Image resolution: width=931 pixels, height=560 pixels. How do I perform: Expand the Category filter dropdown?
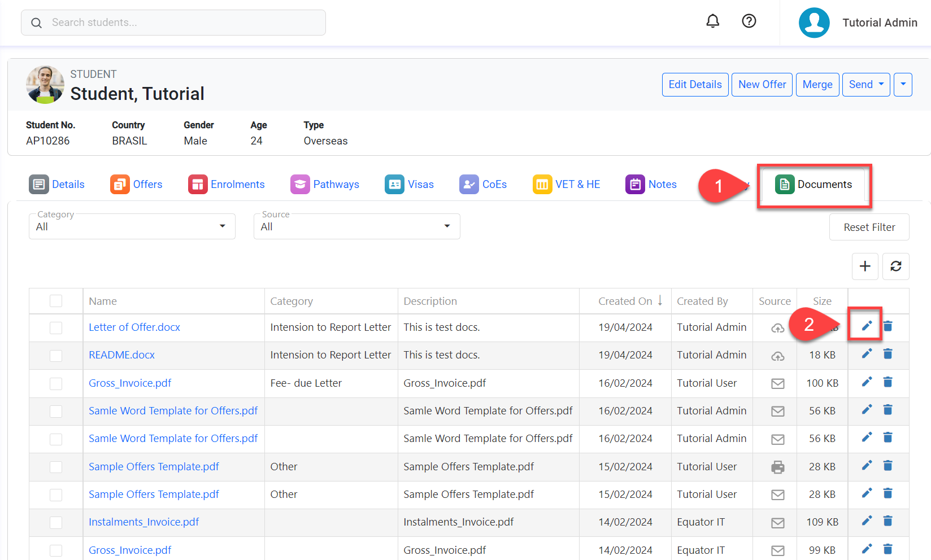coord(132,226)
